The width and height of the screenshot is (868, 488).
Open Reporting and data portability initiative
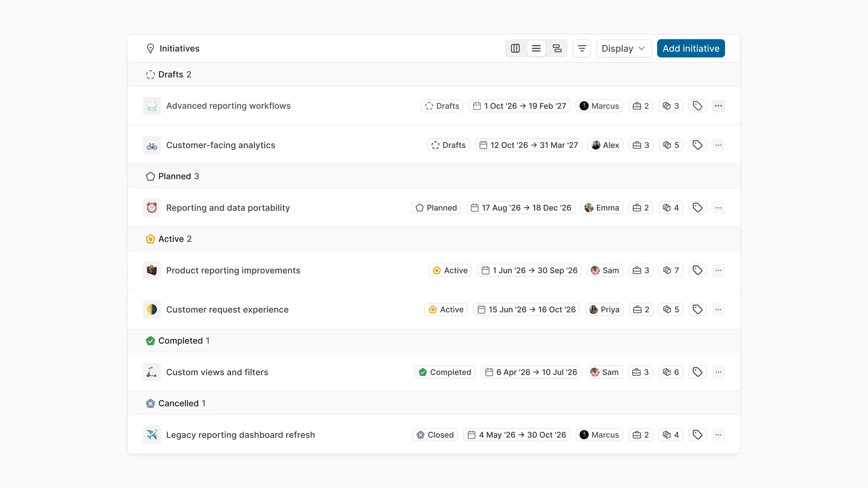coord(228,208)
